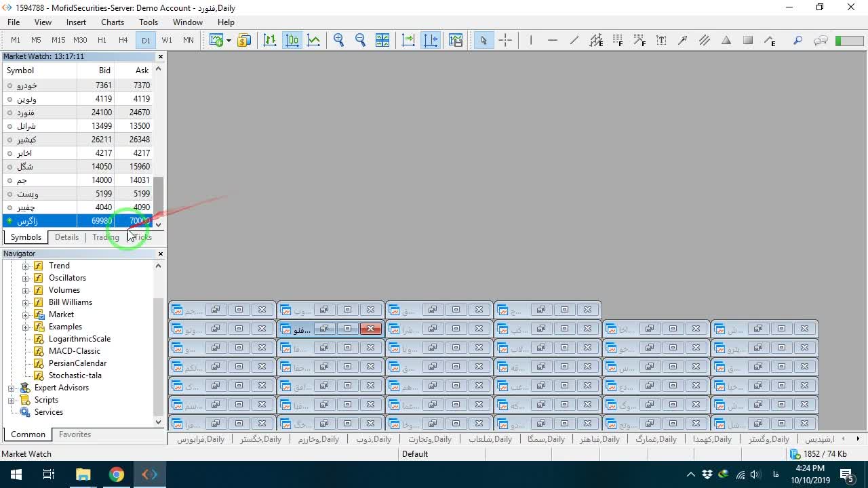
Task: Expand the Expert Advisors tree node
Action: pos(12,388)
